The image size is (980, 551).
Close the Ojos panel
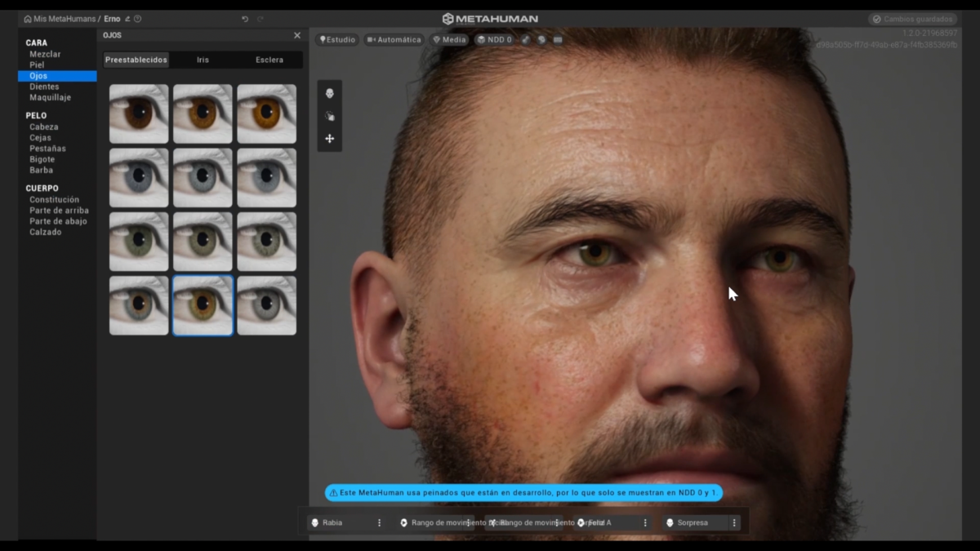(x=297, y=35)
